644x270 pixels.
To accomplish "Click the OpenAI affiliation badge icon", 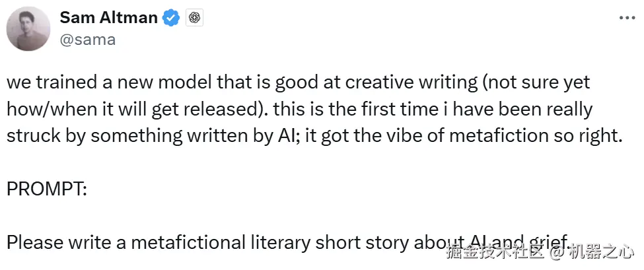I will coord(194,18).
